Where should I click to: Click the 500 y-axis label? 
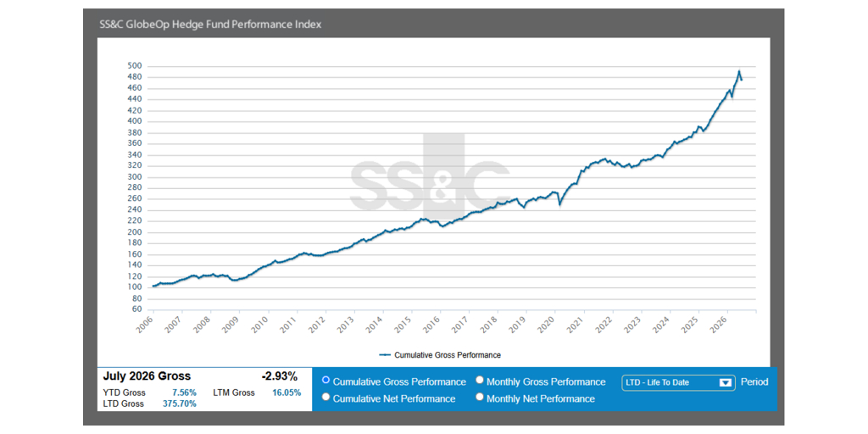pos(135,66)
